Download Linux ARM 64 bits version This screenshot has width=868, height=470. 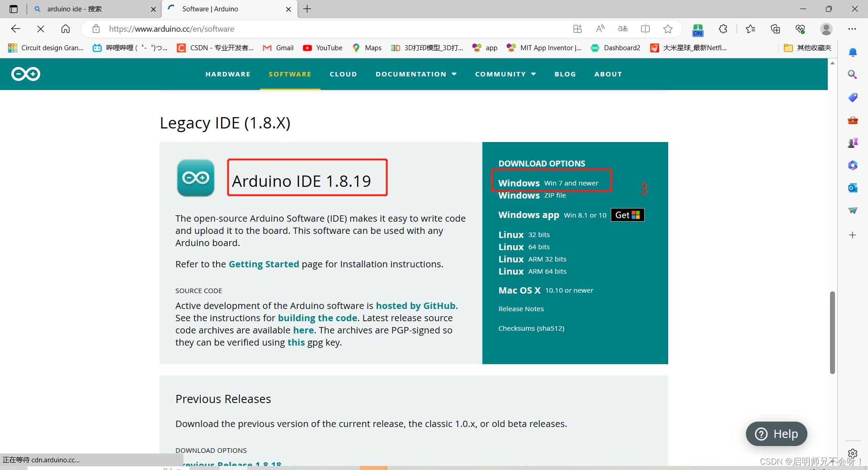coord(532,271)
